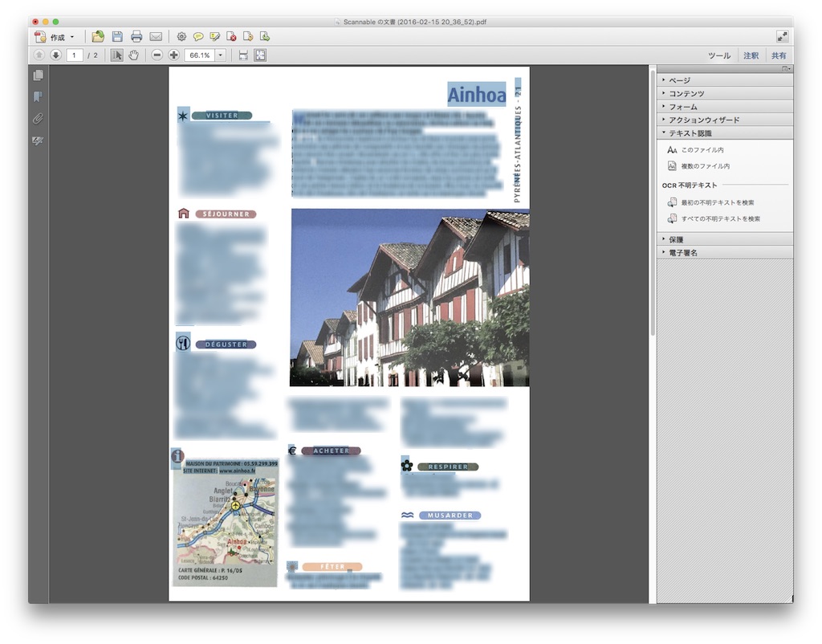Run OCR with このファイル内
Viewport: 822px width, 644px height.
pyautogui.click(x=702, y=150)
